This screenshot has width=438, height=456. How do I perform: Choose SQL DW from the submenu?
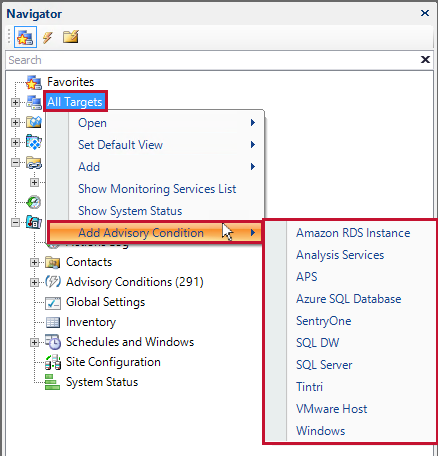tap(318, 343)
